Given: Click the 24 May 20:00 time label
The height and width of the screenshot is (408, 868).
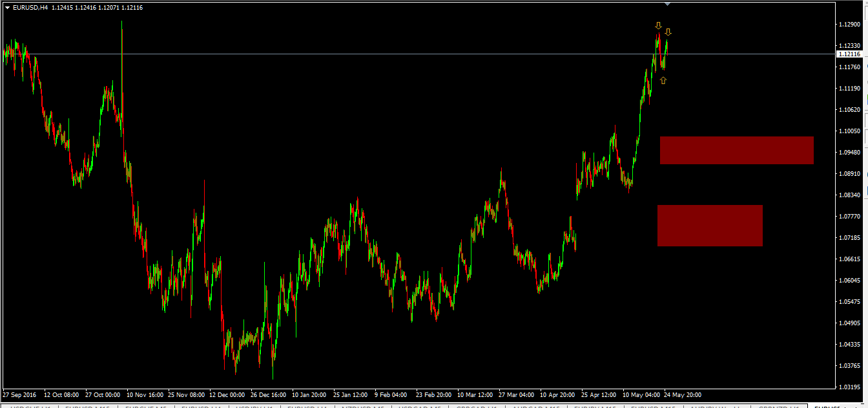Looking at the screenshot, I should tap(683, 394).
